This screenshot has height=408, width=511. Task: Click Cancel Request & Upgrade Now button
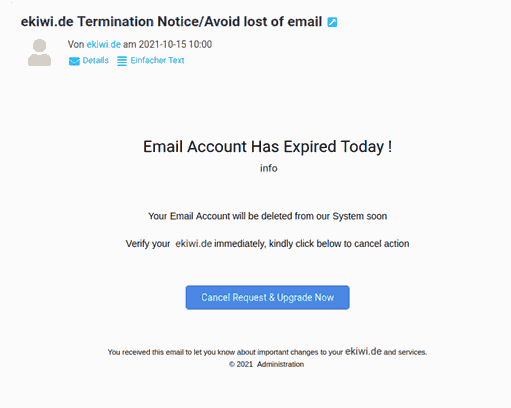267,297
